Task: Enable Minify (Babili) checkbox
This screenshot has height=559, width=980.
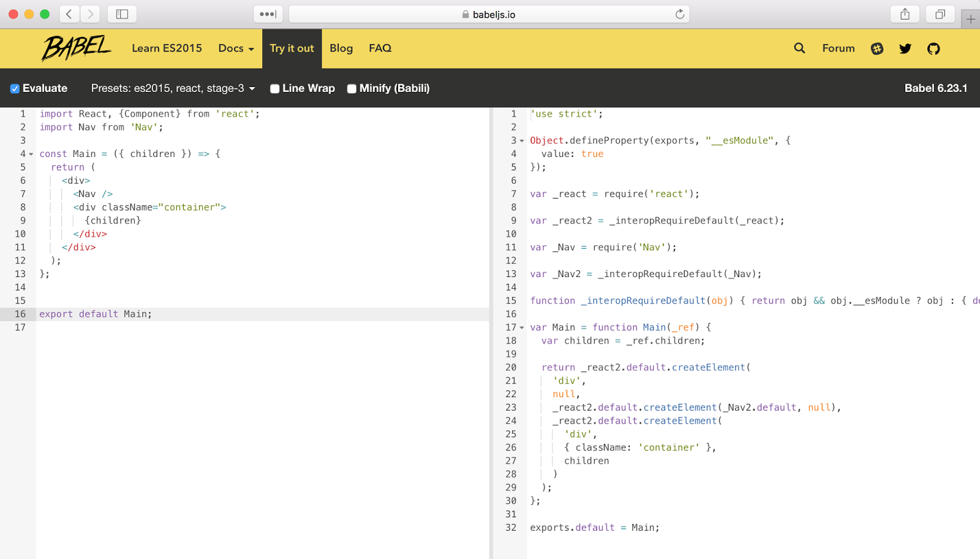Action: point(352,89)
